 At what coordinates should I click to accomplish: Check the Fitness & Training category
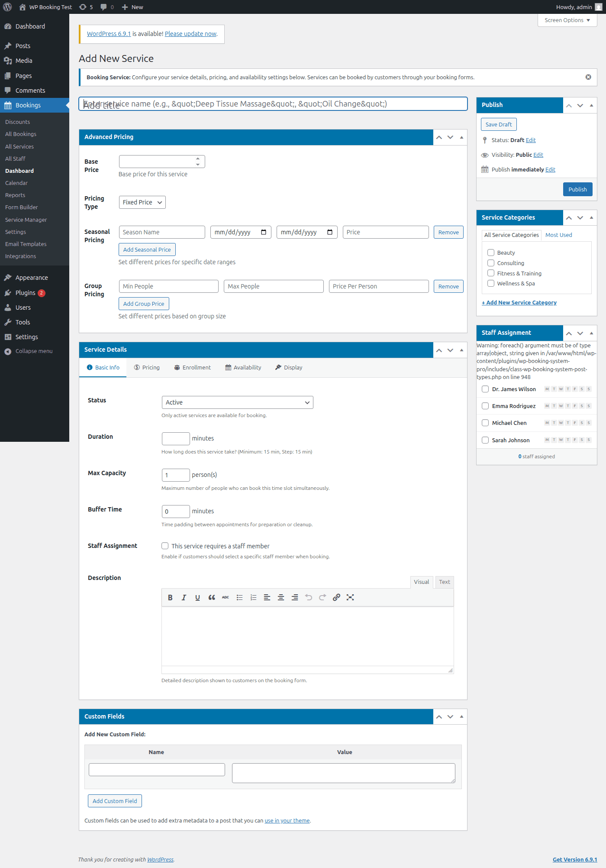491,273
